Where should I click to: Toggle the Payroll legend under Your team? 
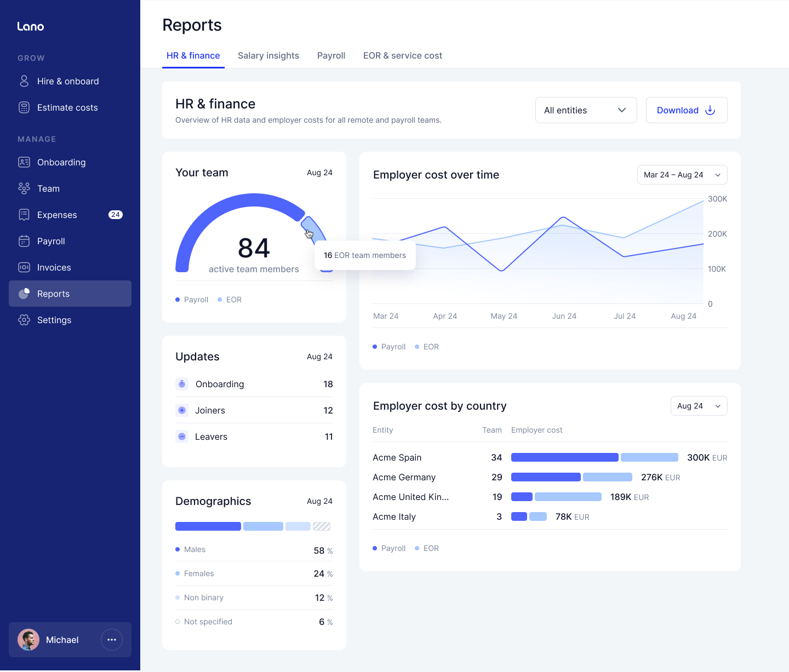[191, 300]
